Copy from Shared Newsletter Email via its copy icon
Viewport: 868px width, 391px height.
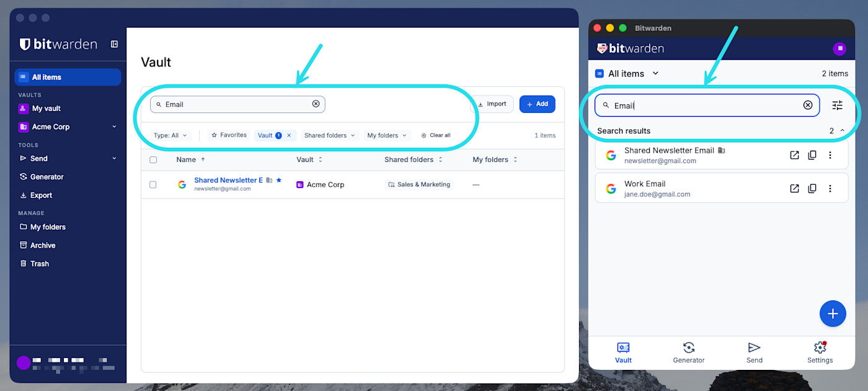pos(812,155)
